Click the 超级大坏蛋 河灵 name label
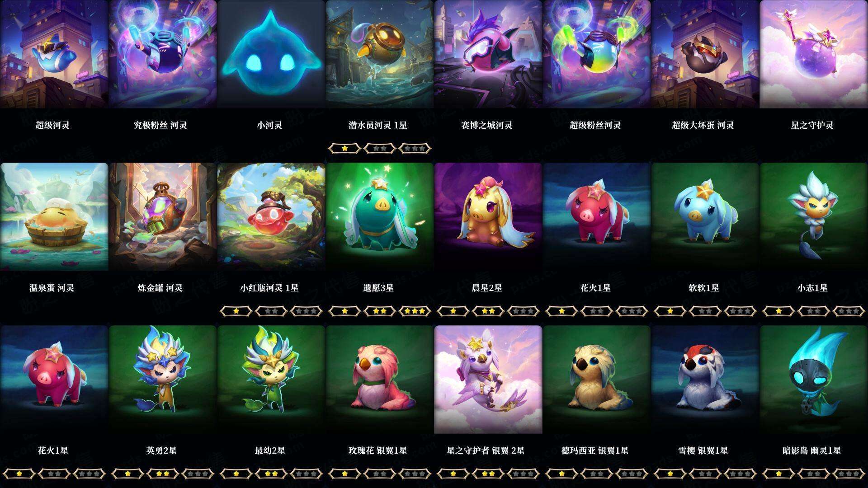 pyautogui.click(x=703, y=125)
